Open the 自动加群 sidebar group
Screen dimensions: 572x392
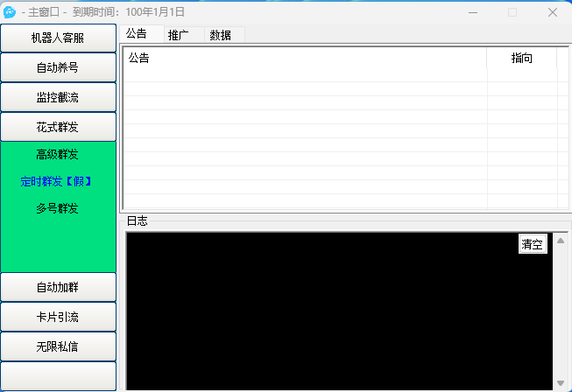58,287
